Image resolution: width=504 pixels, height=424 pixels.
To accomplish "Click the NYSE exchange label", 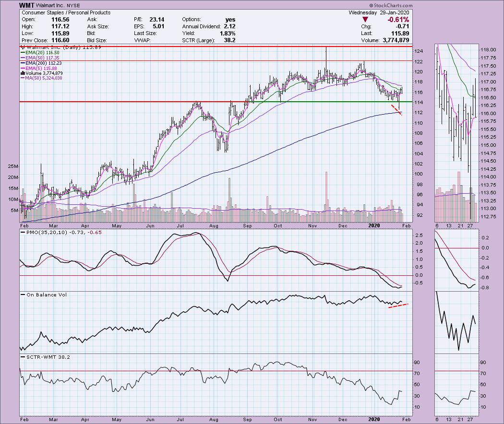I will pos(73,5).
